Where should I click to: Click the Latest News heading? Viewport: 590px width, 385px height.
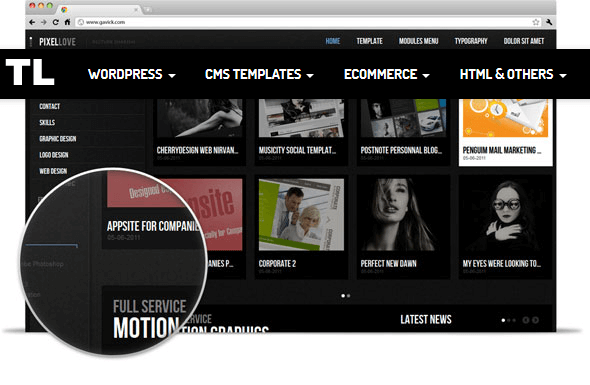point(426,320)
